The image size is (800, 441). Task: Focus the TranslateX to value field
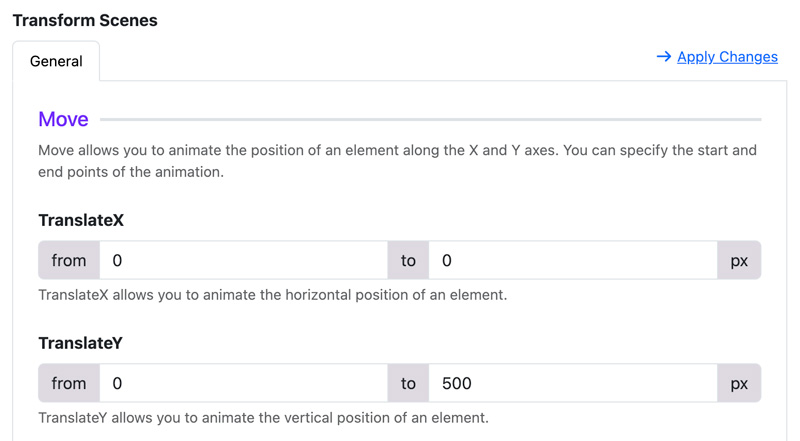[x=573, y=260]
